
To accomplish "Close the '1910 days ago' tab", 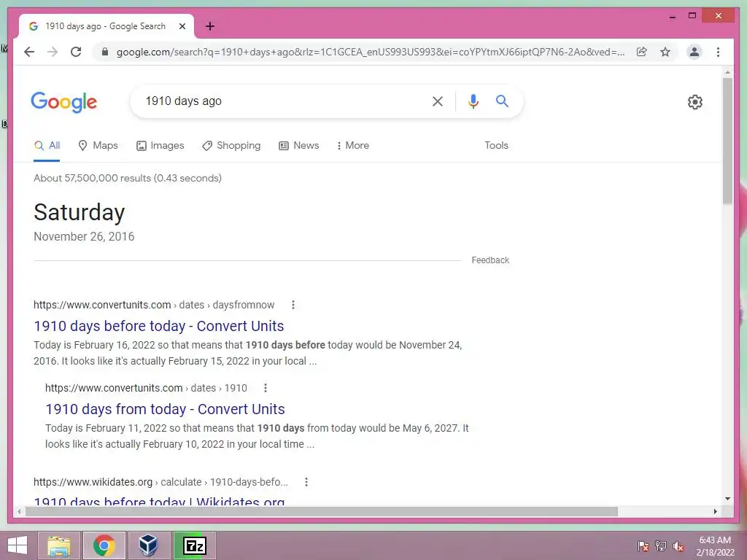I will click(x=182, y=26).
